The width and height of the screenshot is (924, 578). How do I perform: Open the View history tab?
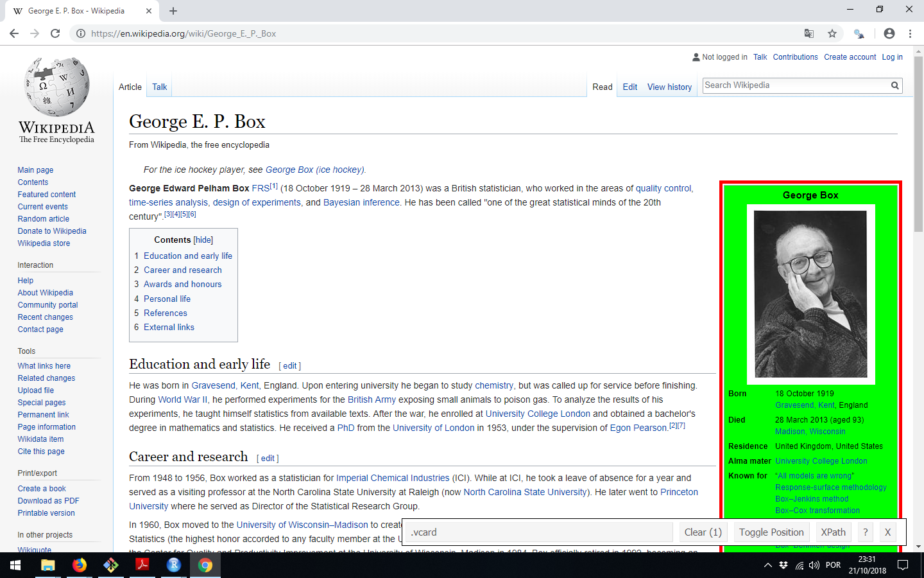(669, 87)
